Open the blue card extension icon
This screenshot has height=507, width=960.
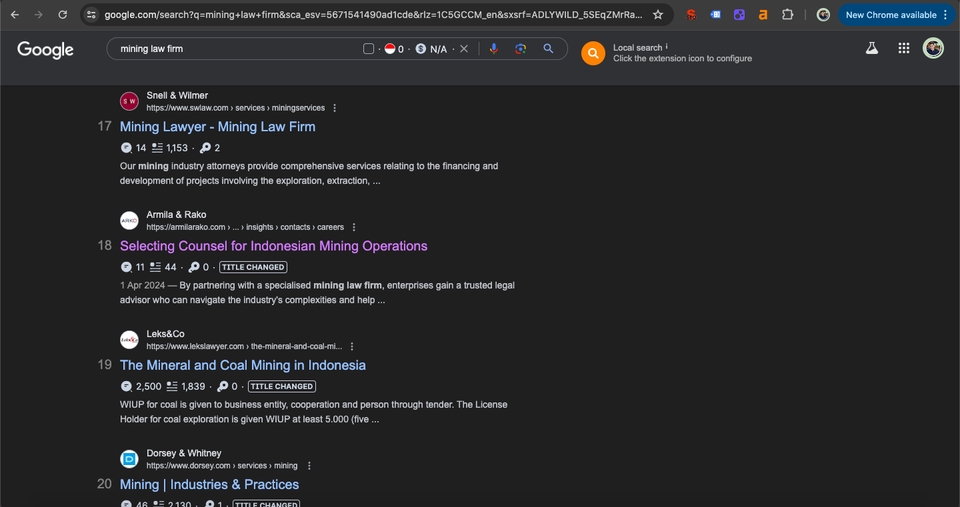[715, 15]
